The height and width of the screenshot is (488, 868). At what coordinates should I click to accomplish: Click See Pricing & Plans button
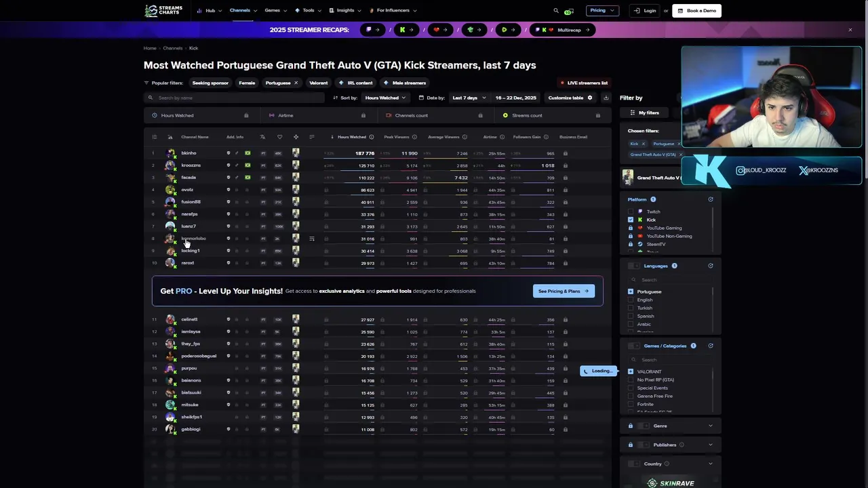click(564, 291)
